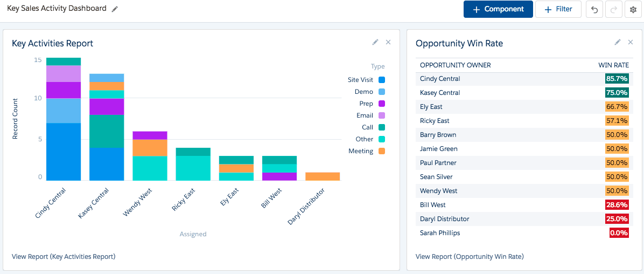The image size is (644, 274).
Task: Open dashboard settings gear icon
Action: [633, 10]
